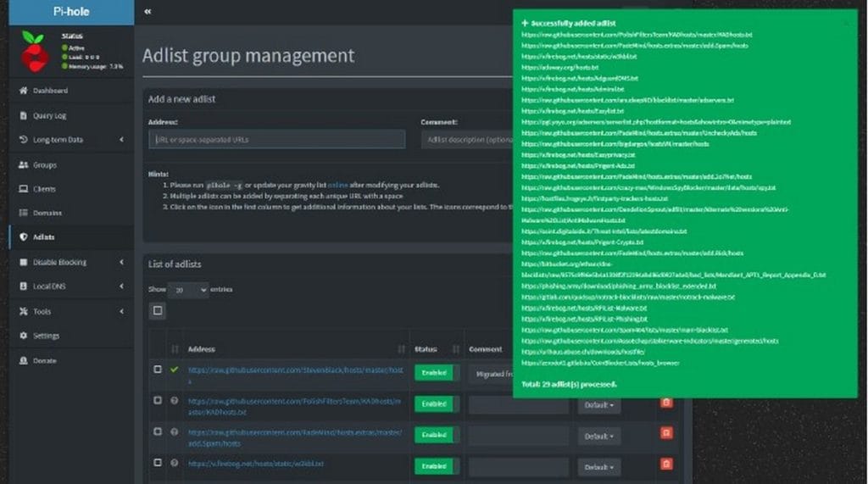This screenshot has width=868, height=484.
Task: Click green checkmark status icon for StevenBlack adlist
Action: tap(175, 370)
